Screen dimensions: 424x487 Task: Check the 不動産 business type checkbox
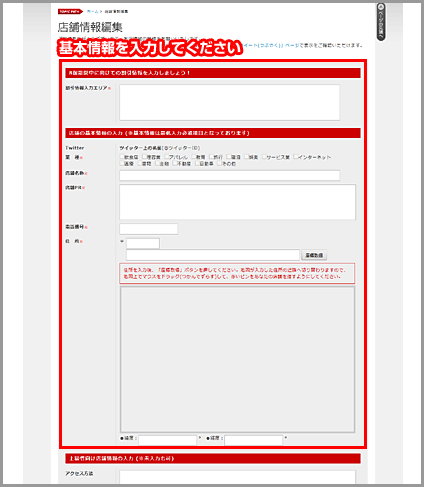coord(175,163)
